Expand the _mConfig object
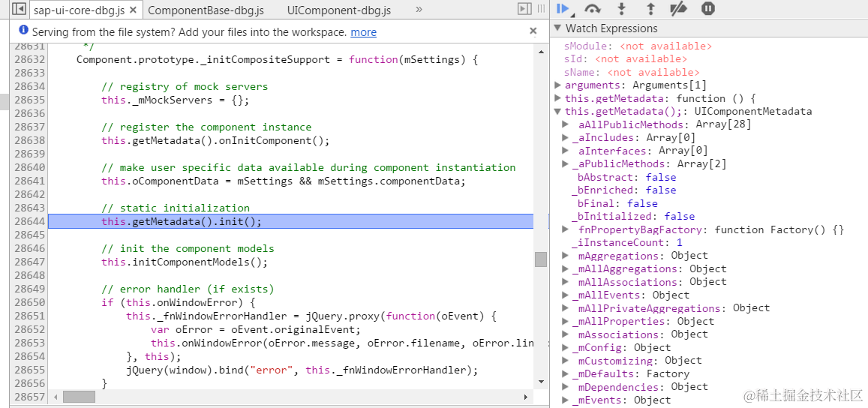The width and height of the screenshot is (868, 408). point(565,348)
